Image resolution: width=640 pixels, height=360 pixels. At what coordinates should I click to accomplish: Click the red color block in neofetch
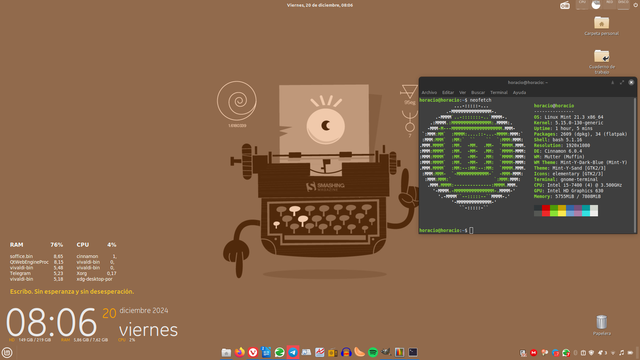tap(546, 211)
